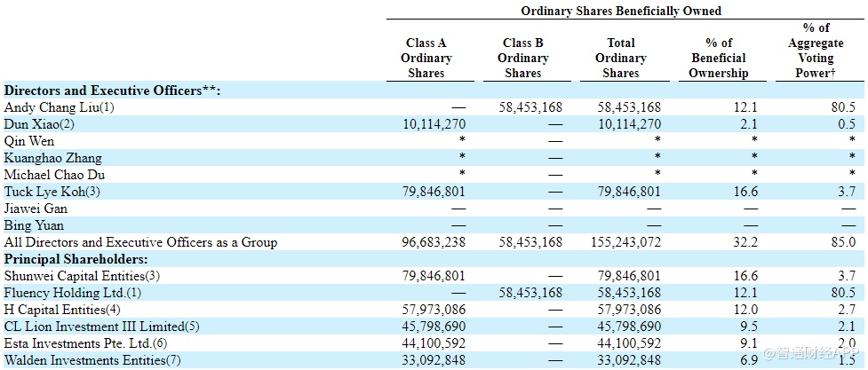Click the 'Shunwei Capital Entities(3)' row name
Screen dimensions: 868x370
pyautogui.click(x=82, y=275)
